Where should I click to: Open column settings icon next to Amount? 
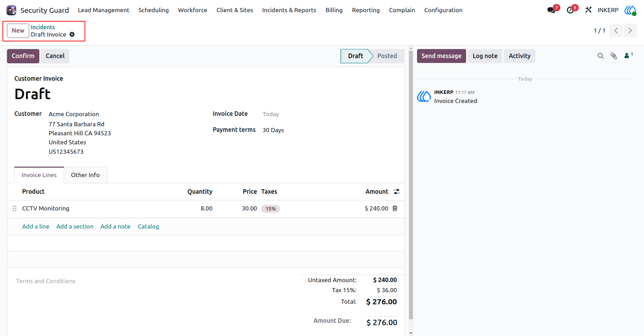(396, 192)
